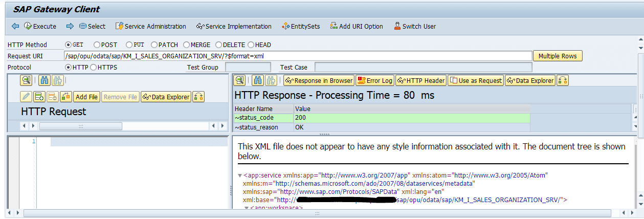
Task: Click the back arrow icon beside Execute
Action: 15,26
